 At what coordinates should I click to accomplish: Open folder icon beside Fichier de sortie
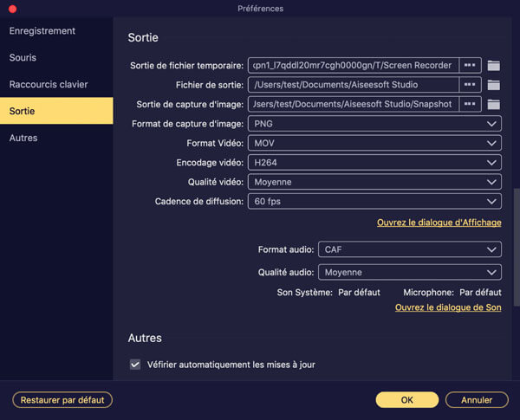[x=494, y=85]
